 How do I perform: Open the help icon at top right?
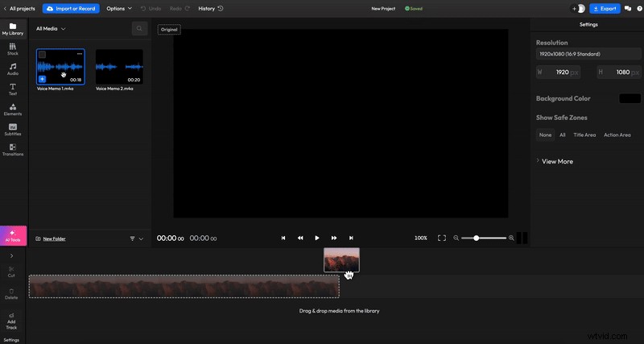point(640,9)
